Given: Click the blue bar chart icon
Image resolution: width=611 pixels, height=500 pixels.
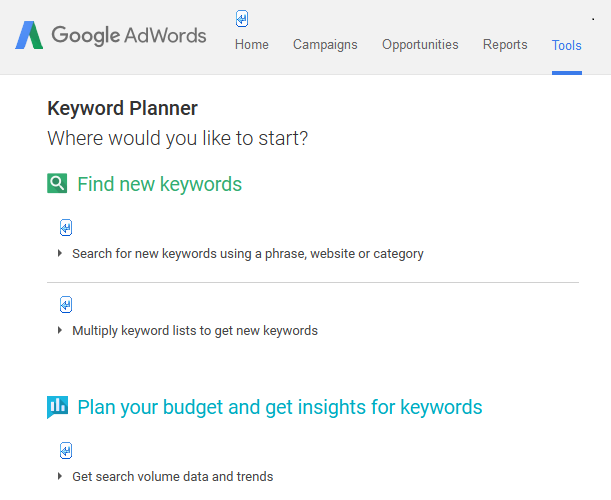Looking at the screenshot, I should (57, 407).
